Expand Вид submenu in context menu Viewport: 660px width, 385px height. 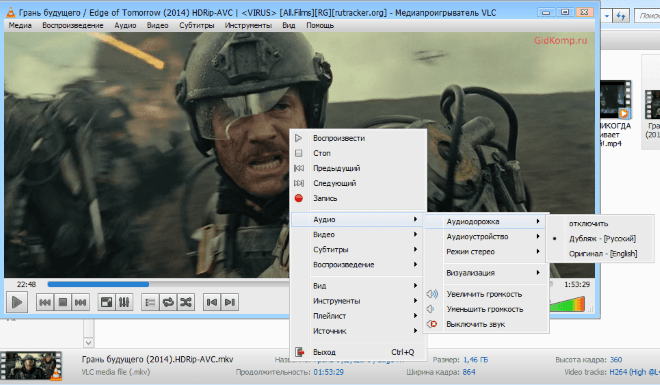click(x=359, y=286)
